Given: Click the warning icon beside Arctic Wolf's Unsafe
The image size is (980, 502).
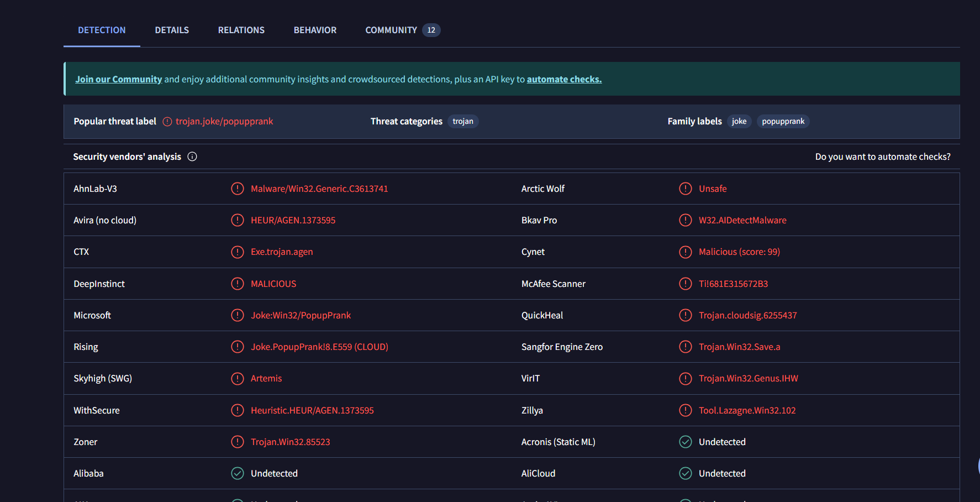Looking at the screenshot, I should (686, 189).
